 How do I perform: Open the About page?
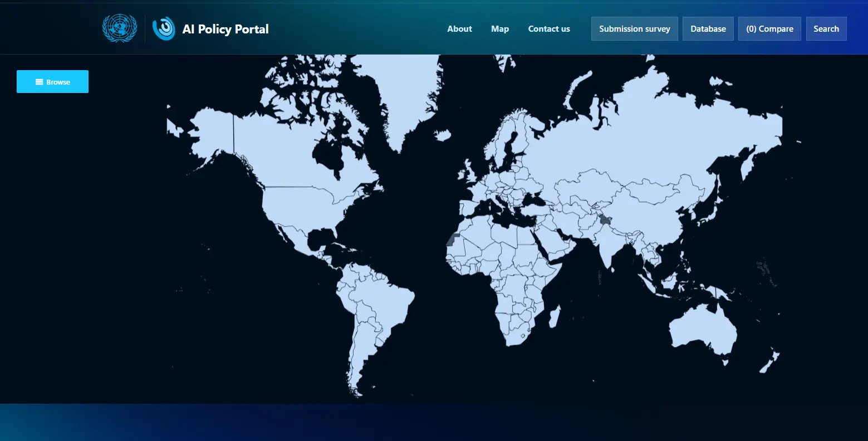coord(459,29)
